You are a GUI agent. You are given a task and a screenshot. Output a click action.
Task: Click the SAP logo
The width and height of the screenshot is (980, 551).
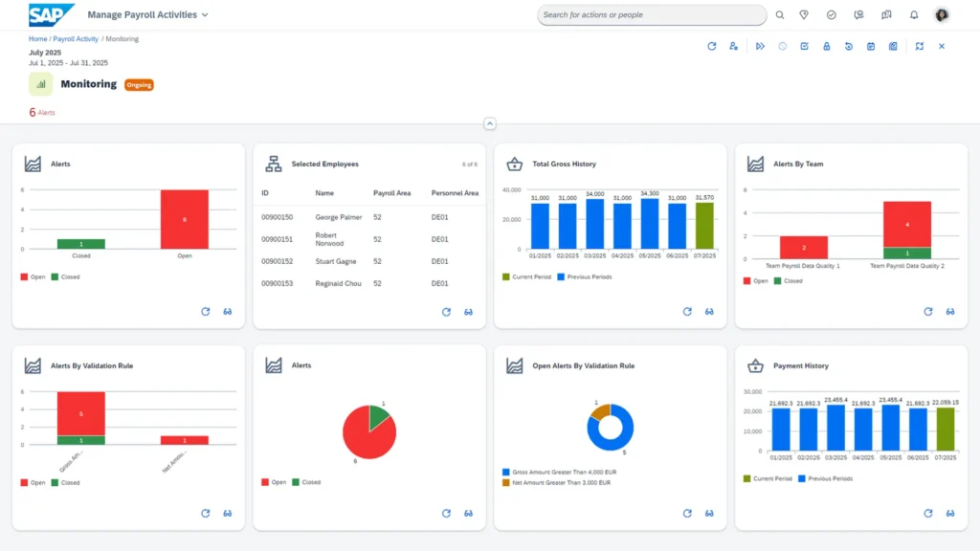(x=51, y=15)
